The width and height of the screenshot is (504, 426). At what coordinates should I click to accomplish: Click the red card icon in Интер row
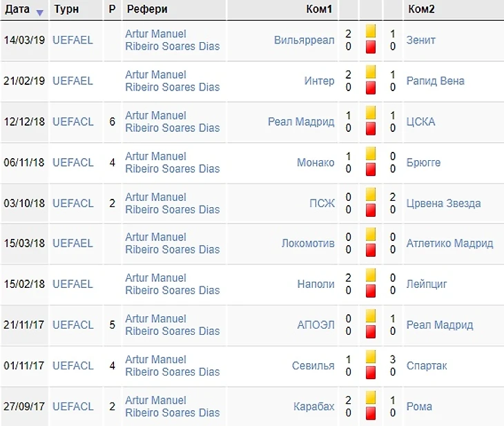[370, 88]
